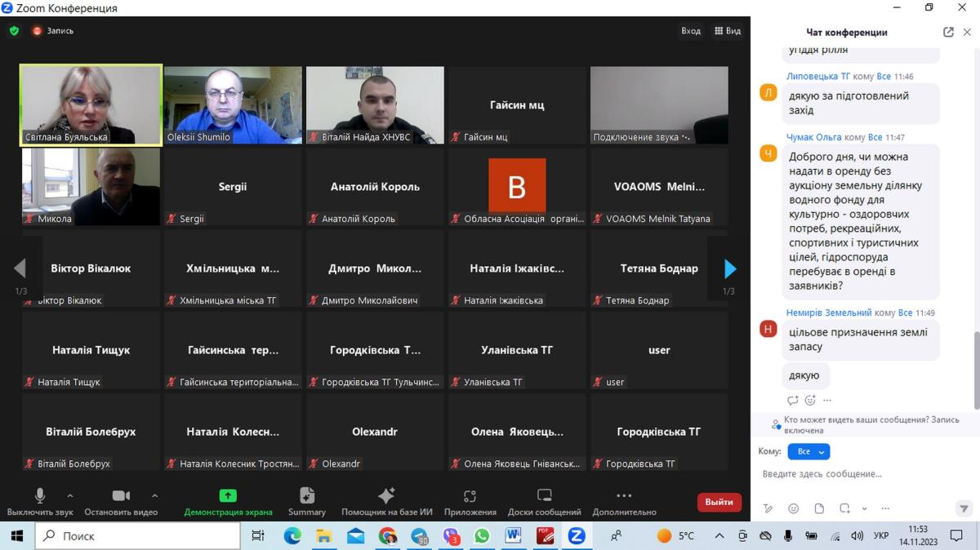Select Гайсин мц participant tile
The height and width of the screenshot is (550, 980).
pyautogui.click(x=517, y=105)
